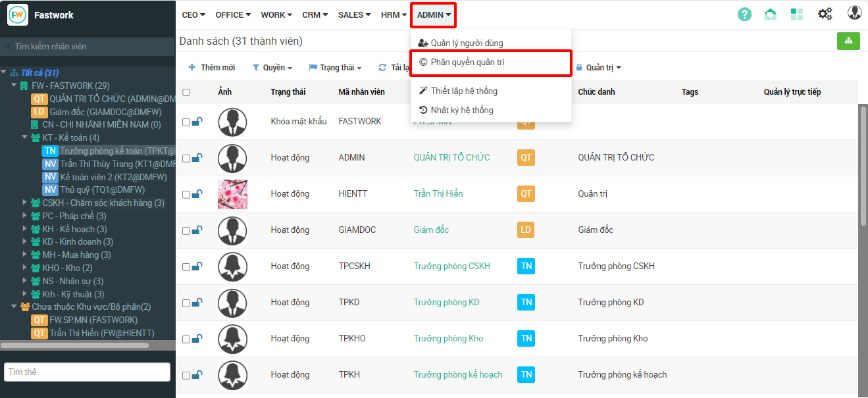
Task: Tick the select-all checkbox in table header
Action: pos(186,92)
